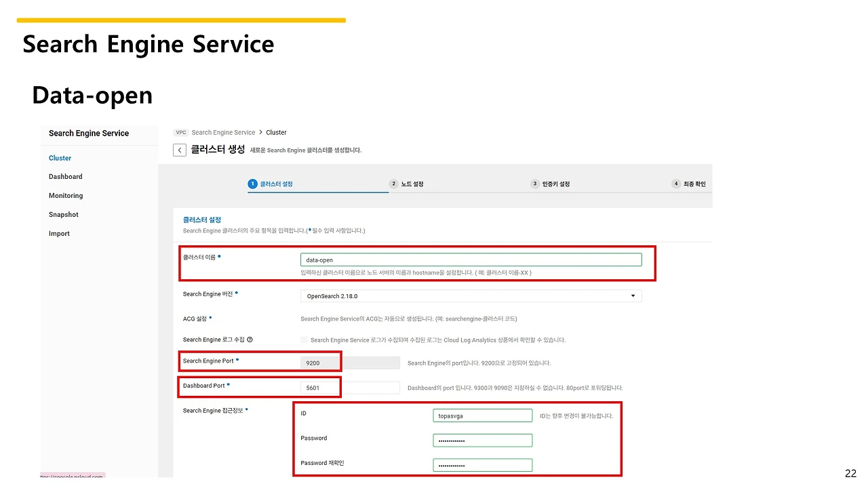Click the step 3 circle for 인증키 설정
Image resolution: width=868 pixels, height=488 pixels.
(x=535, y=184)
